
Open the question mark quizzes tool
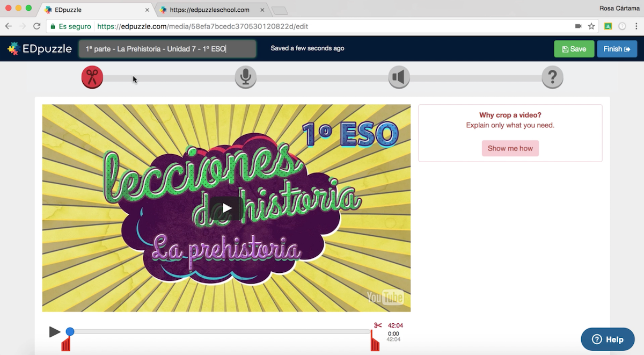click(x=552, y=78)
